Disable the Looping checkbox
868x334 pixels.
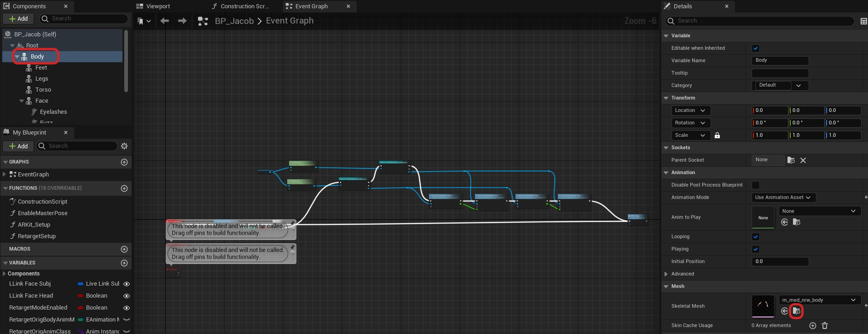(x=756, y=237)
